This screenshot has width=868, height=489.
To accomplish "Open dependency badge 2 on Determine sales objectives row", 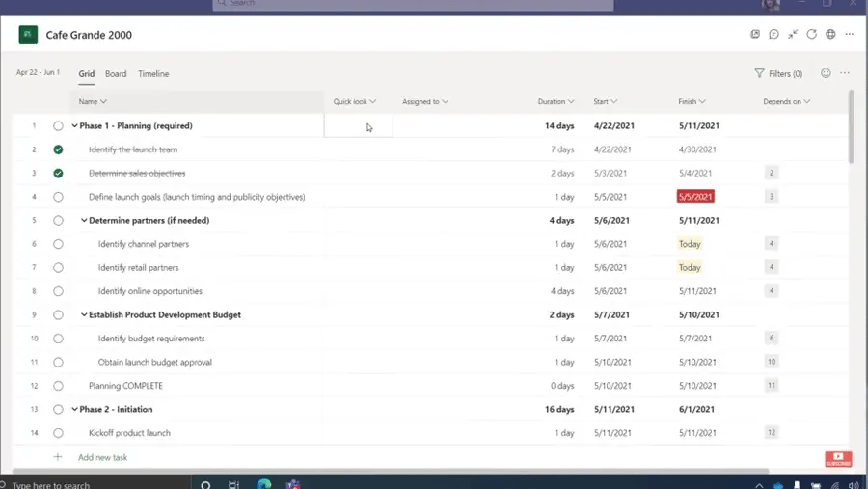I will 772,173.
